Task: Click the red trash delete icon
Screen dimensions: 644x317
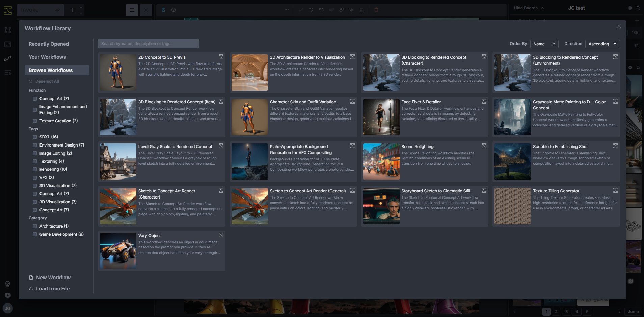Action: [x=376, y=10]
